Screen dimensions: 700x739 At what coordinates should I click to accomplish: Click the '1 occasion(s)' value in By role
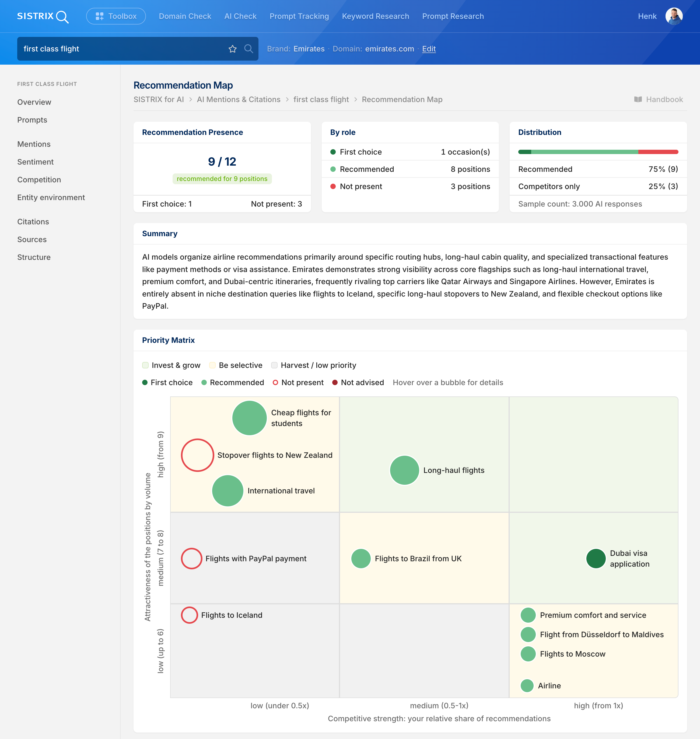tap(465, 152)
